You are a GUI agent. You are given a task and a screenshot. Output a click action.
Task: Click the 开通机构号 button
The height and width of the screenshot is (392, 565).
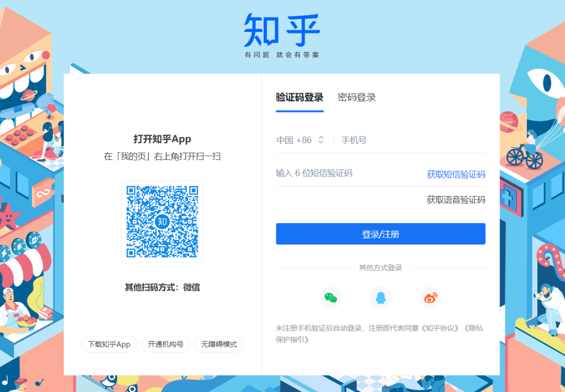(165, 344)
